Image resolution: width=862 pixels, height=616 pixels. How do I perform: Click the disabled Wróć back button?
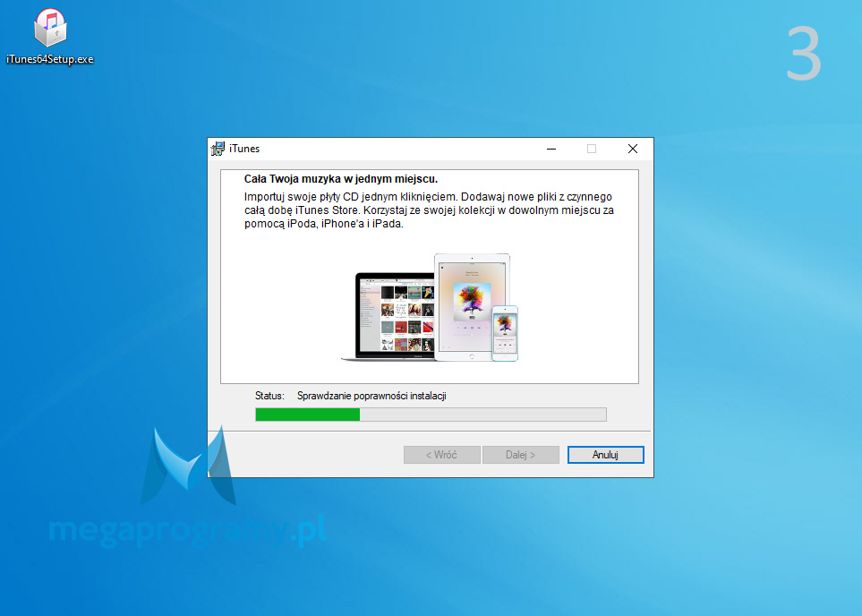click(x=441, y=455)
